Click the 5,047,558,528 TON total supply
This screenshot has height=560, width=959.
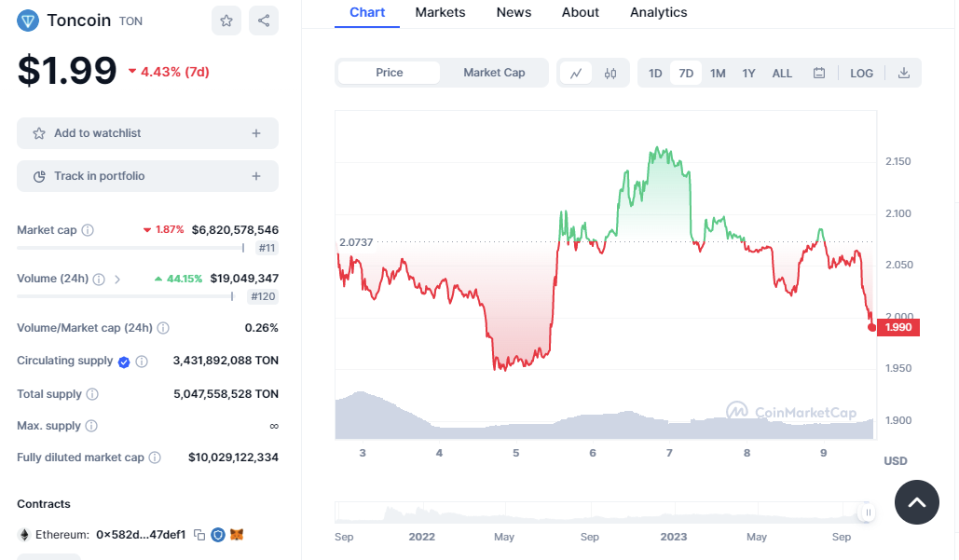tap(226, 394)
